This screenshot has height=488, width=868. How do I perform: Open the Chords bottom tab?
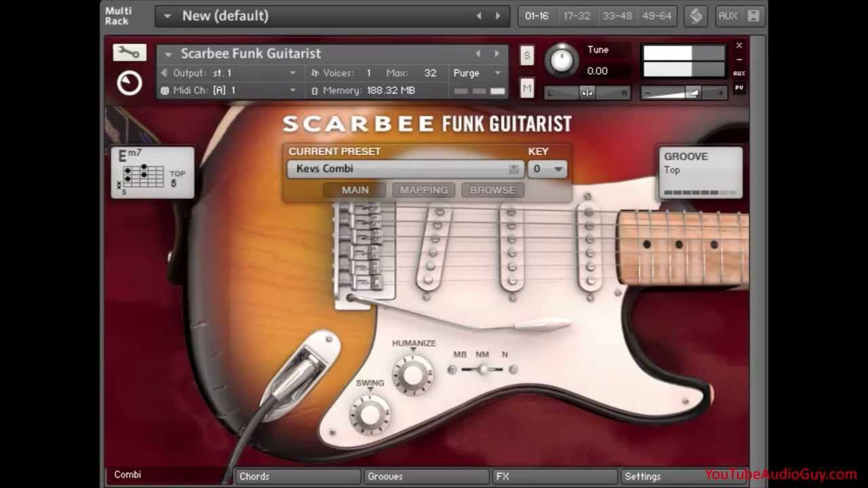(298, 476)
